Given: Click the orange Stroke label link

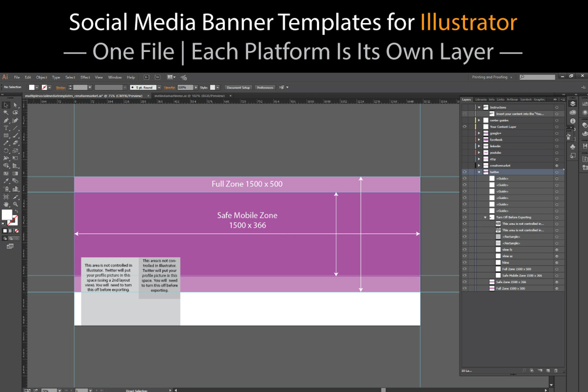Looking at the screenshot, I should pos(61,88).
